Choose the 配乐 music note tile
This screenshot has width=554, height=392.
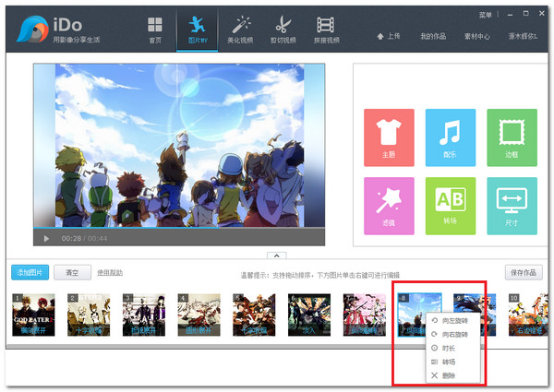pyautogui.click(x=451, y=137)
